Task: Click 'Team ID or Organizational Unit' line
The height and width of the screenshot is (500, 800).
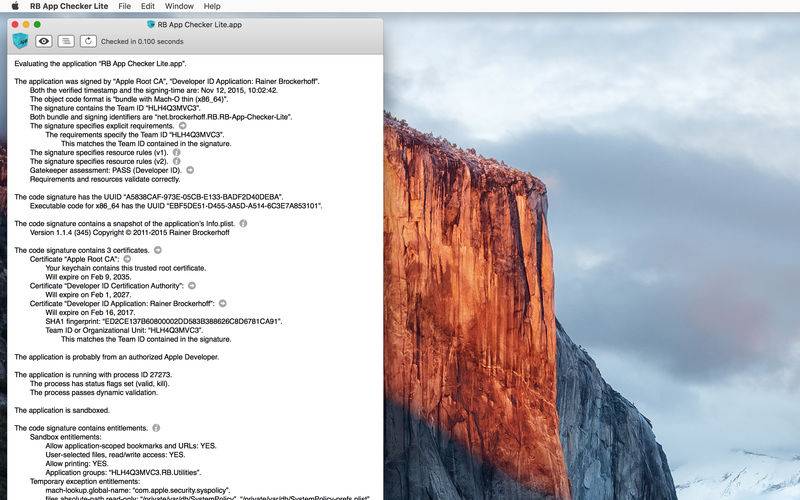Action: [x=124, y=330]
